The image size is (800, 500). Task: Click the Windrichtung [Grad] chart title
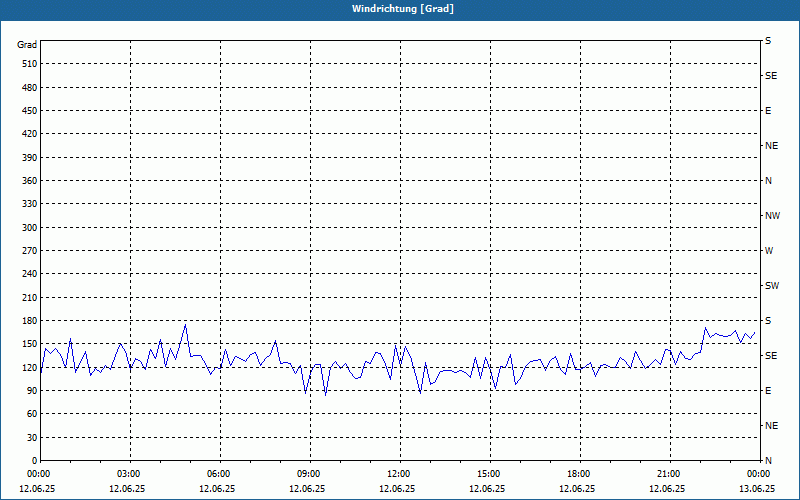403,9
